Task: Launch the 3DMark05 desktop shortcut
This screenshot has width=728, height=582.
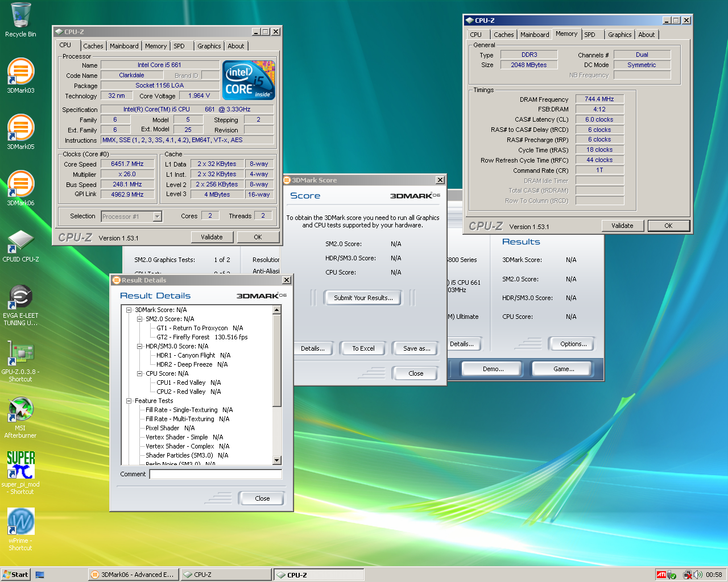Action: click(20, 131)
